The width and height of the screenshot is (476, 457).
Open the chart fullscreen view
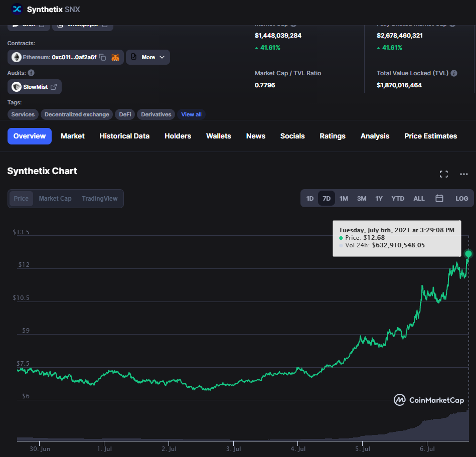(x=443, y=174)
